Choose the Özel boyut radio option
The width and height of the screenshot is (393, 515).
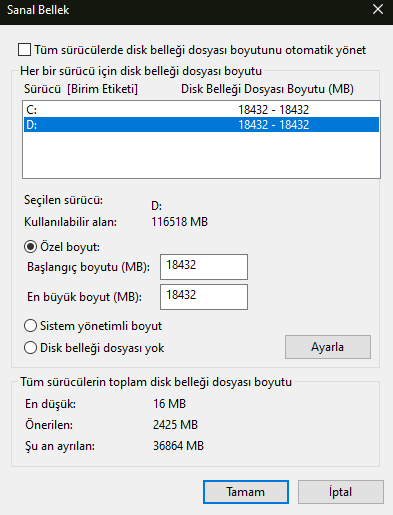pyautogui.click(x=30, y=247)
